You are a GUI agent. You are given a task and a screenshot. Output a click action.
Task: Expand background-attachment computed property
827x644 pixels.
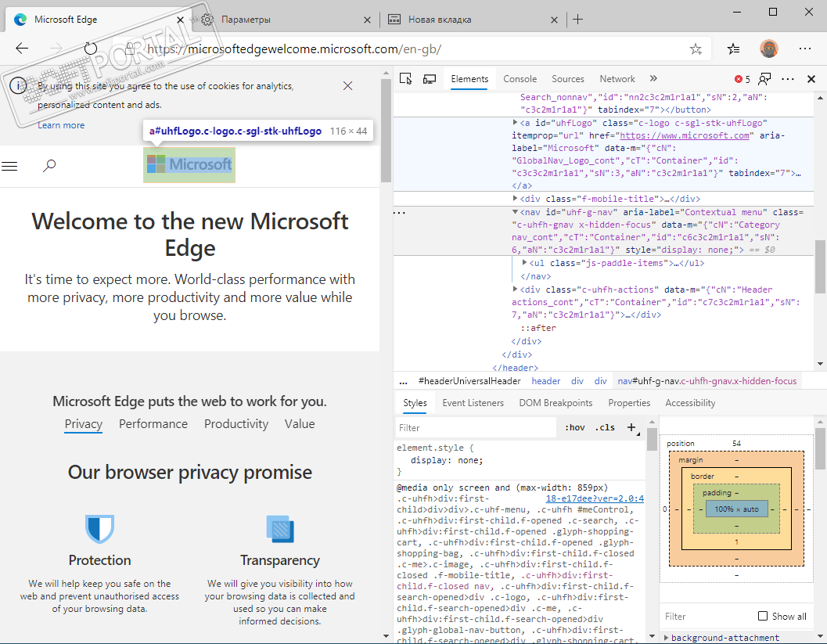click(x=666, y=638)
